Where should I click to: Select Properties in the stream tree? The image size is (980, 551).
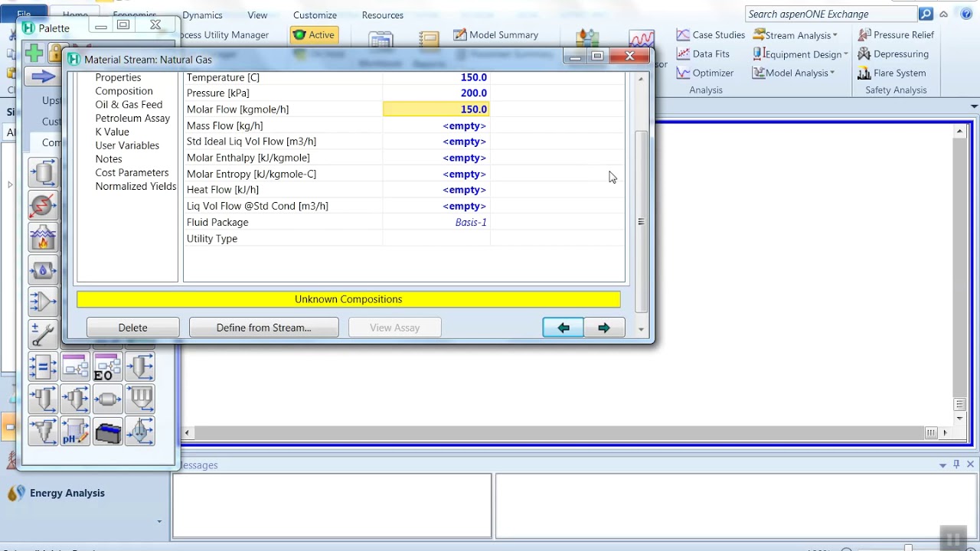(118, 77)
